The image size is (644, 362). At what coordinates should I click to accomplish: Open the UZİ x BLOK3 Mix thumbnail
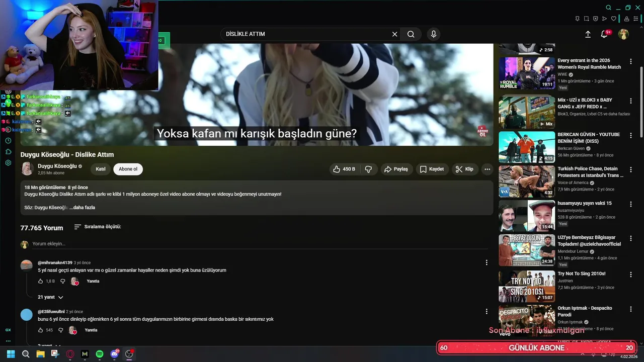click(527, 113)
